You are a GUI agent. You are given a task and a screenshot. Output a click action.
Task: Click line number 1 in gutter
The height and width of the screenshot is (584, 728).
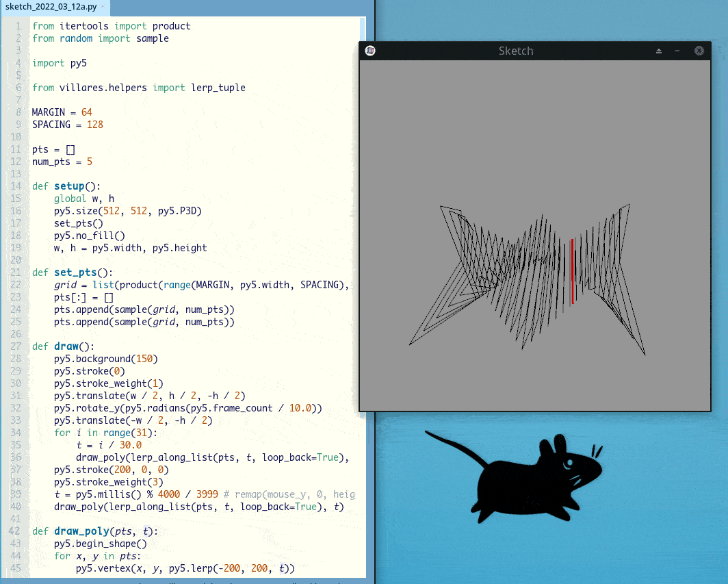click(x=18, y=26)
